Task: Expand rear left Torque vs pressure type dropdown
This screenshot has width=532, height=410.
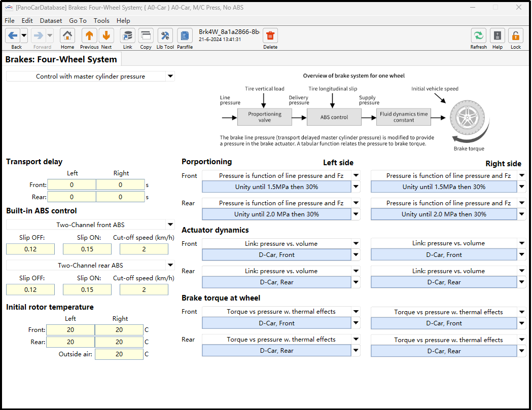Action: [356, 339]
